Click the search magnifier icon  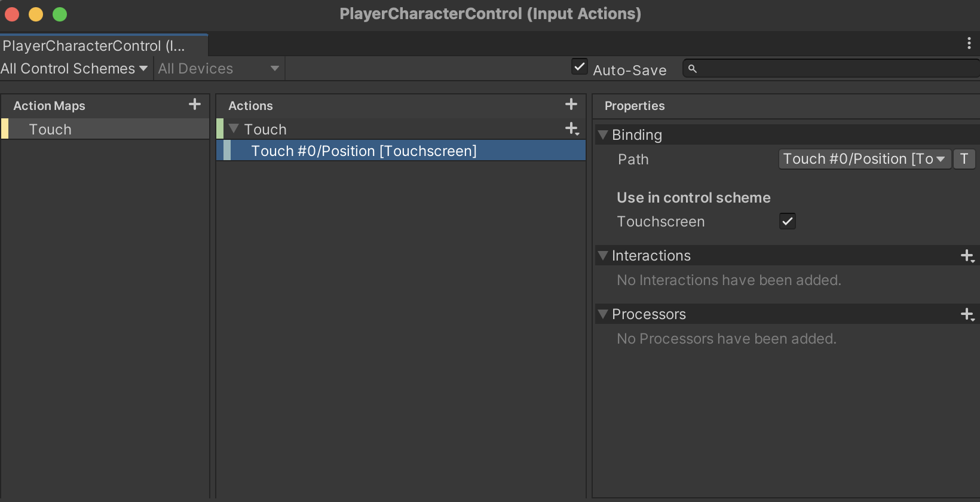point(693,69)
